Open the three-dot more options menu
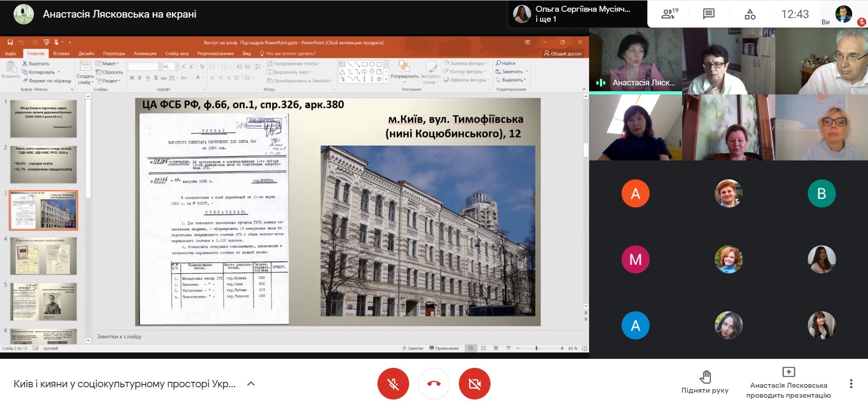Viewport: 868px width, 404px height. coord(851,384)
